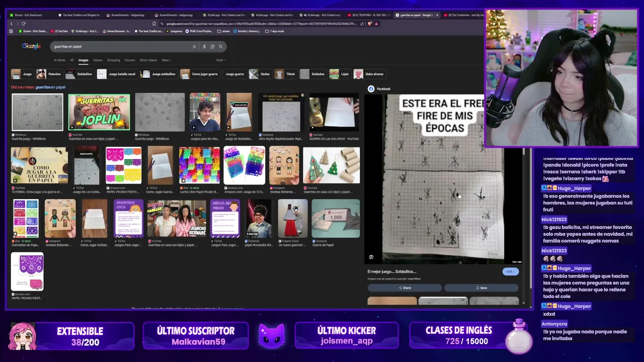
Task: Switch to the AI Mode tab
Action: (x=59, y=60)
